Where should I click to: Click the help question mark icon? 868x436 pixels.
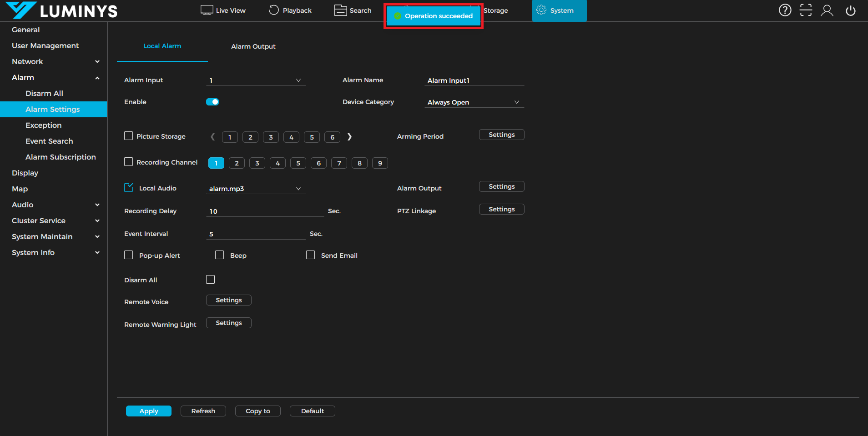[x=785, y=10]
